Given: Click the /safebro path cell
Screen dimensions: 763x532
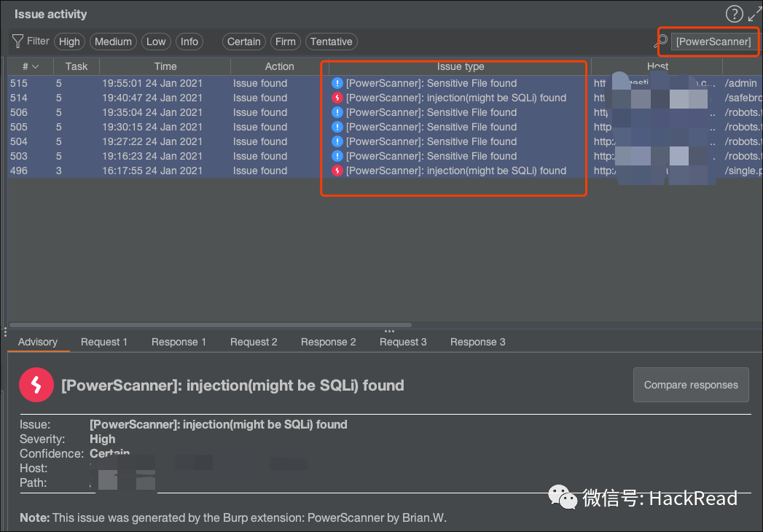Looking at the screenshot, I should pyautogui.click(x=743, y=98).
